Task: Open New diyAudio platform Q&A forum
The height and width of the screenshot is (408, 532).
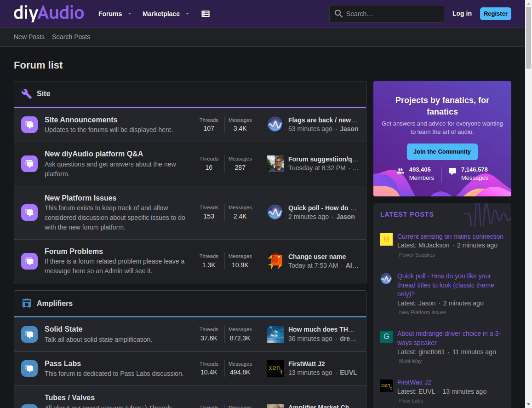Action: (94, 154)
